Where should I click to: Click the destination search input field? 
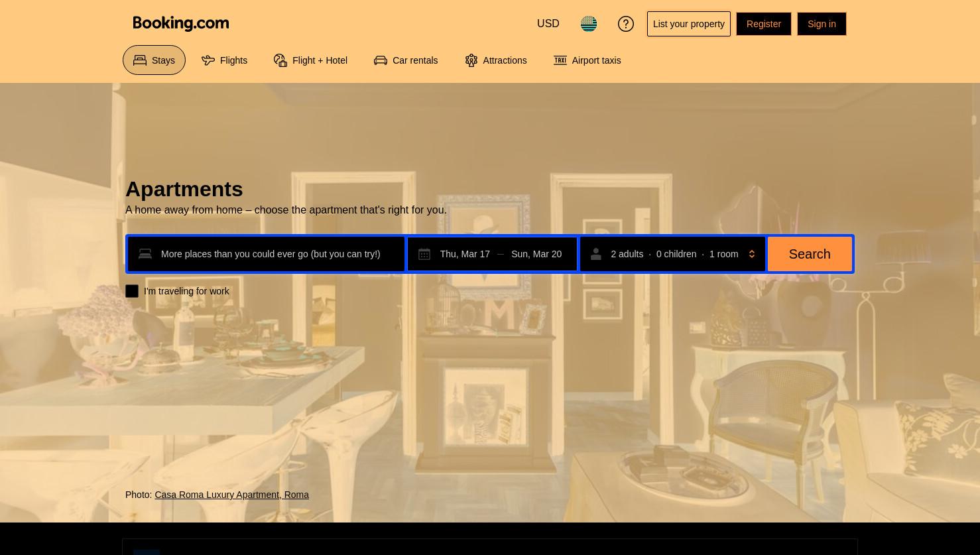(267, 254)
